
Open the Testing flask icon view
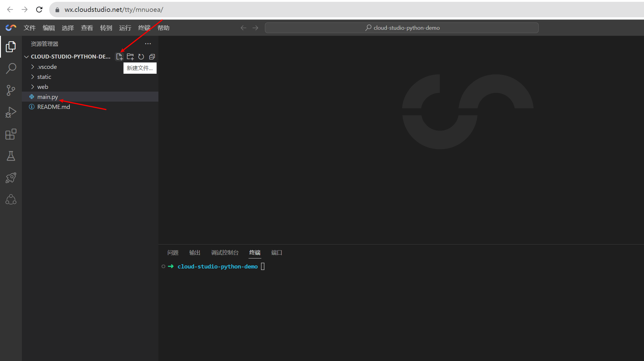pos(11,156)
